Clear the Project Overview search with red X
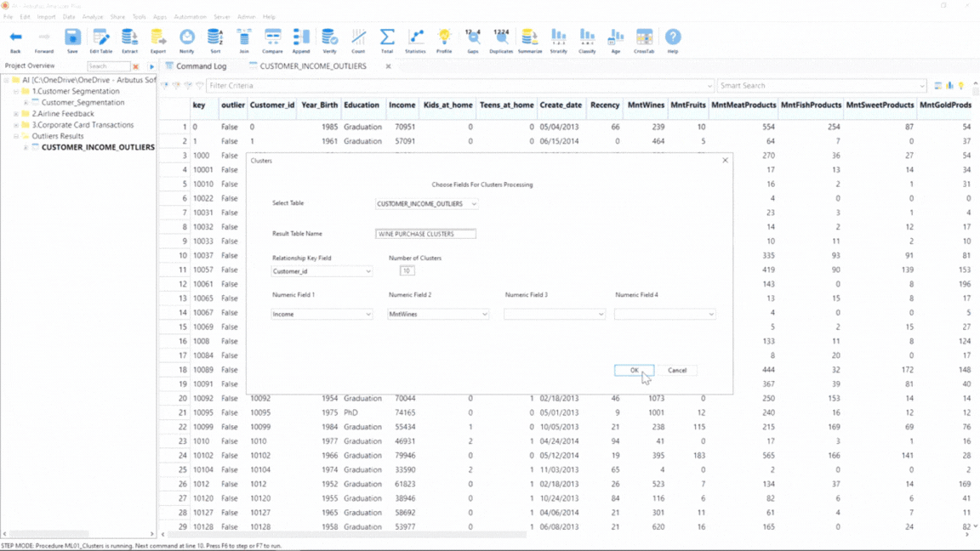Viewport: 980px width, 551px height. 135,66
